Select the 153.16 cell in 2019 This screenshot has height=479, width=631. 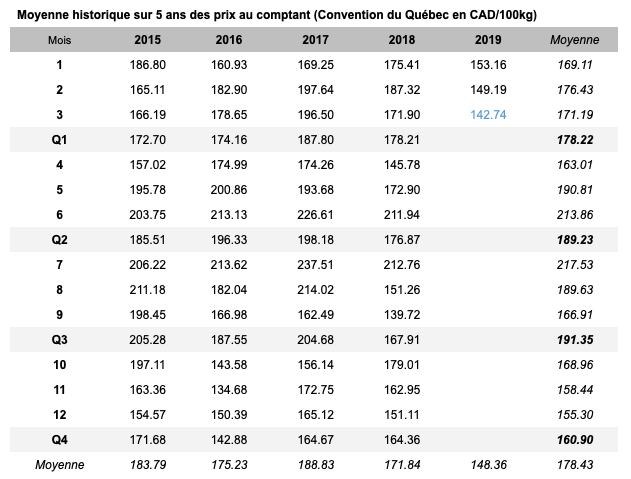tap(488, 65)
